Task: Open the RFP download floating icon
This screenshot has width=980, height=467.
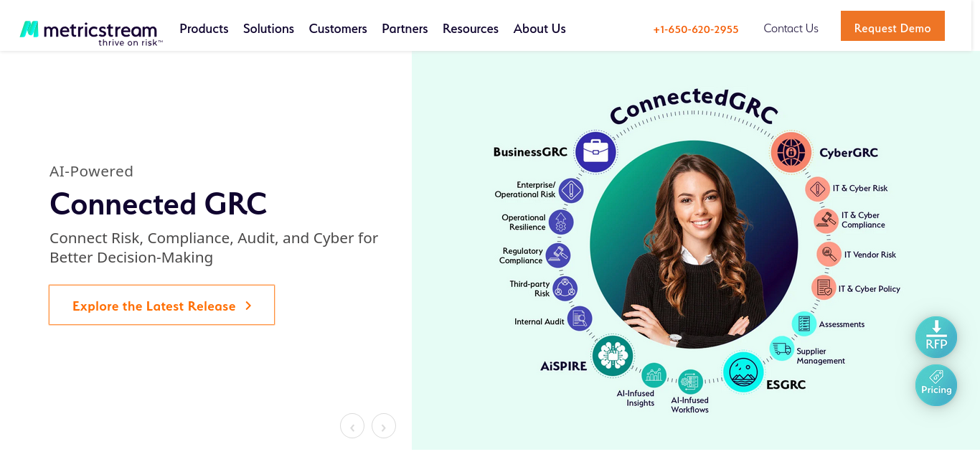Action: click(x=936, y=337)
